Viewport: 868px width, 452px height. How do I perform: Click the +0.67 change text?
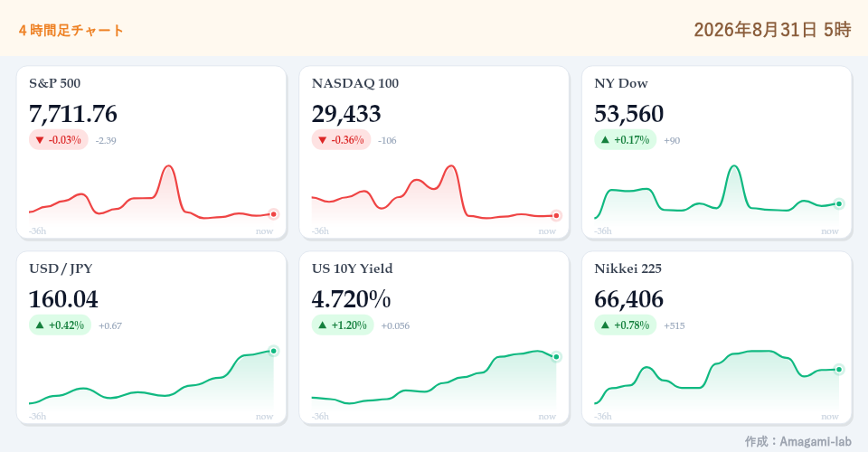(110, 325)
